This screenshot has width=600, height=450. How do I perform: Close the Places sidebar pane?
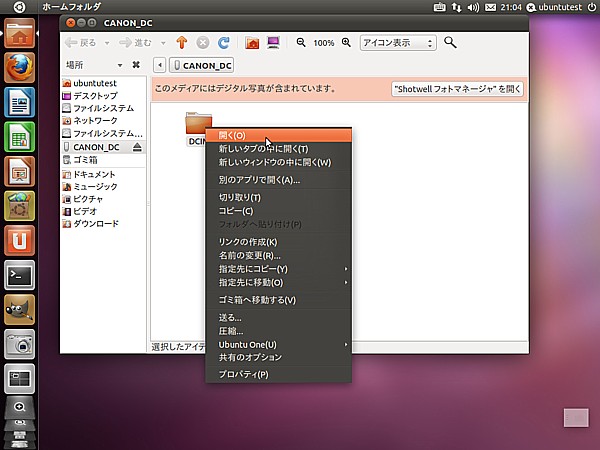(x=136, y=65)
